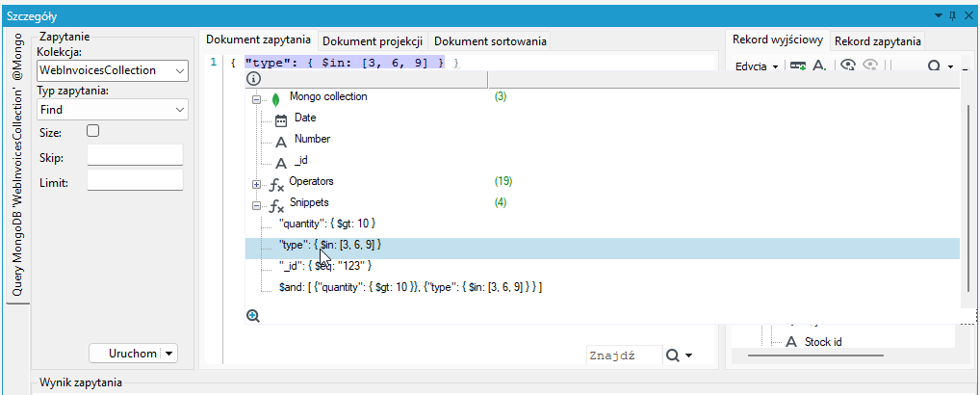Click the search magnifier in record toolbar
Image resolution: width=980 pixels, height=395 pixels.
pos(934,66)
